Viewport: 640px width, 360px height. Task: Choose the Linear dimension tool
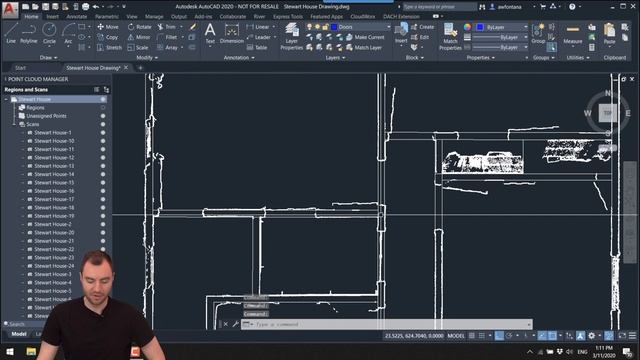258,27
